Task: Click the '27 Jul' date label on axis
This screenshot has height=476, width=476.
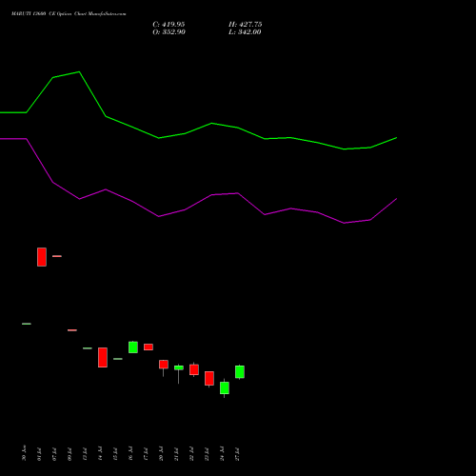Action: (237, 453)
